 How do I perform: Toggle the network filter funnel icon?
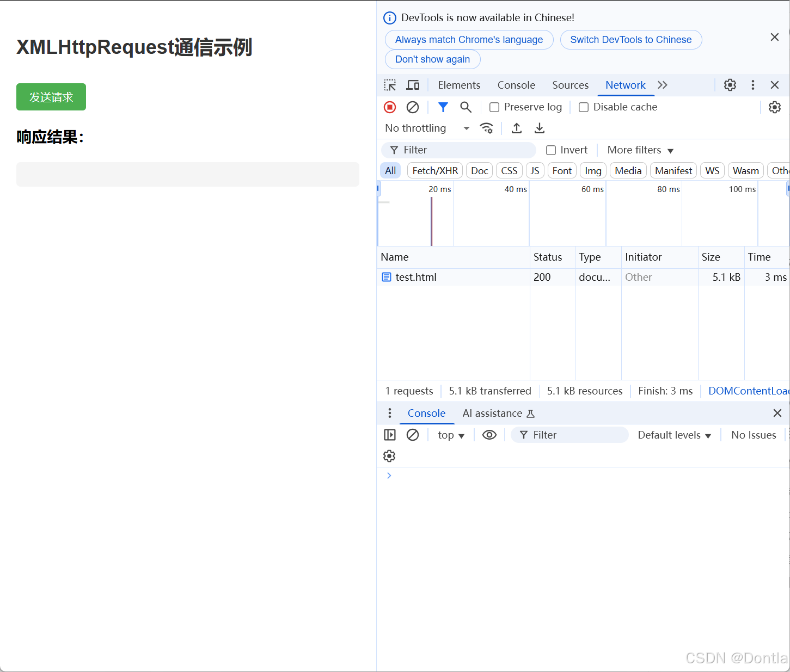click(x=443, y=107)
